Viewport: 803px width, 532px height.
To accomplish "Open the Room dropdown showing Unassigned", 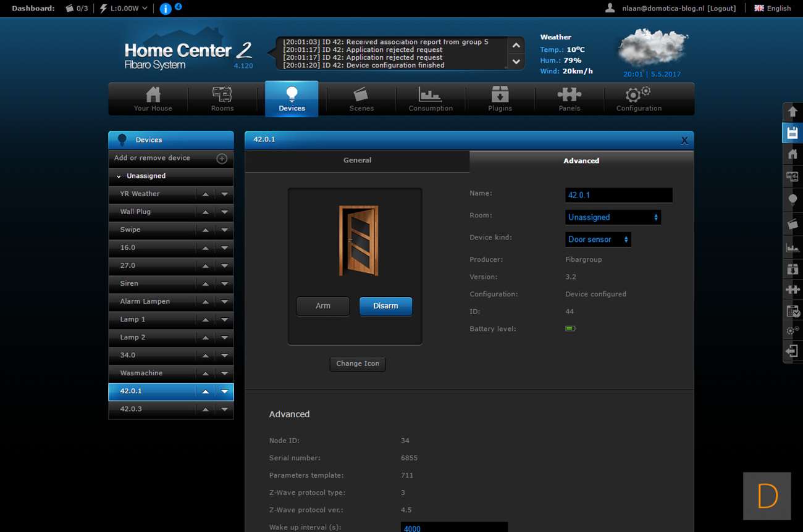I will (x=613, y=217).
